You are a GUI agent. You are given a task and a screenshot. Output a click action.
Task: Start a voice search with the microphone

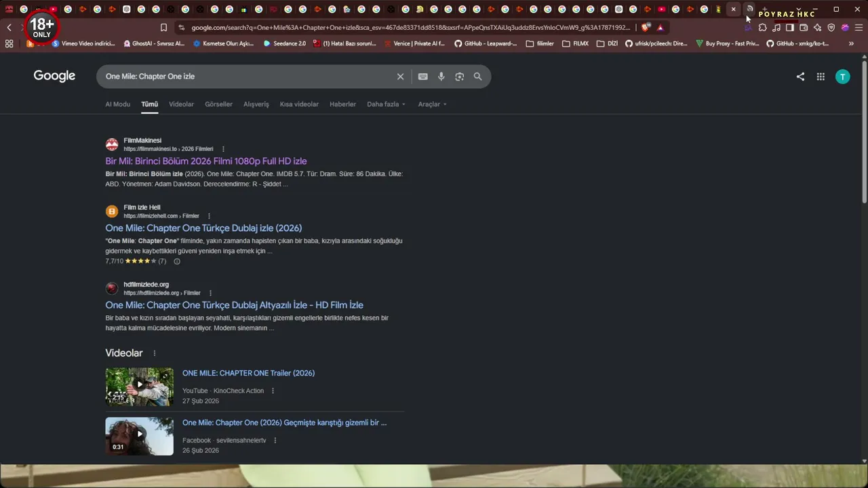[441, 77]
